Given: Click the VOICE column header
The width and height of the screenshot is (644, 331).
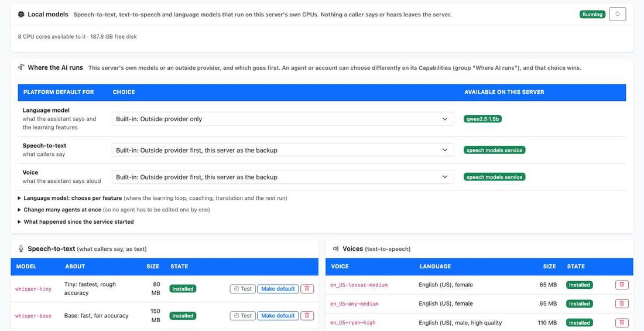Looking at the screenshot, I should (340, 267).
